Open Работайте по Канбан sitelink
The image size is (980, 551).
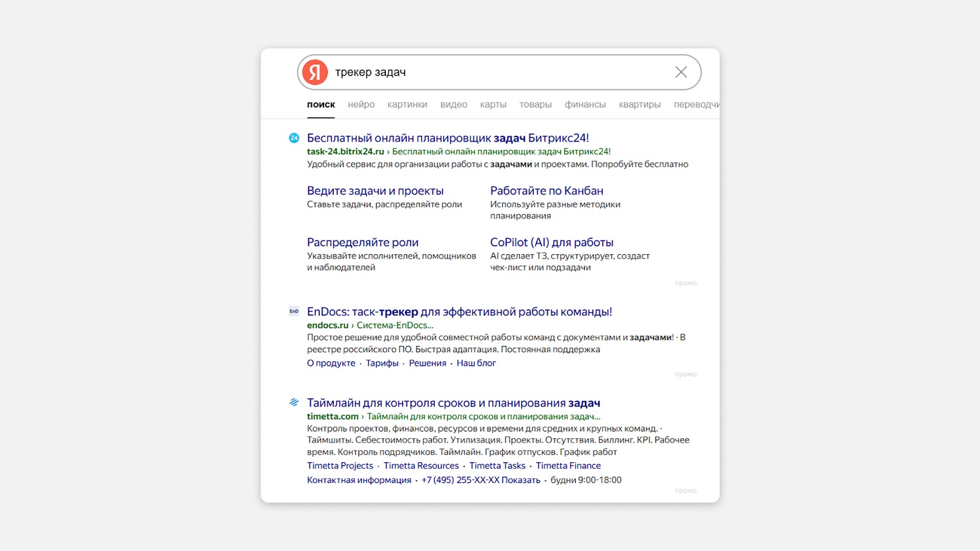546,191
